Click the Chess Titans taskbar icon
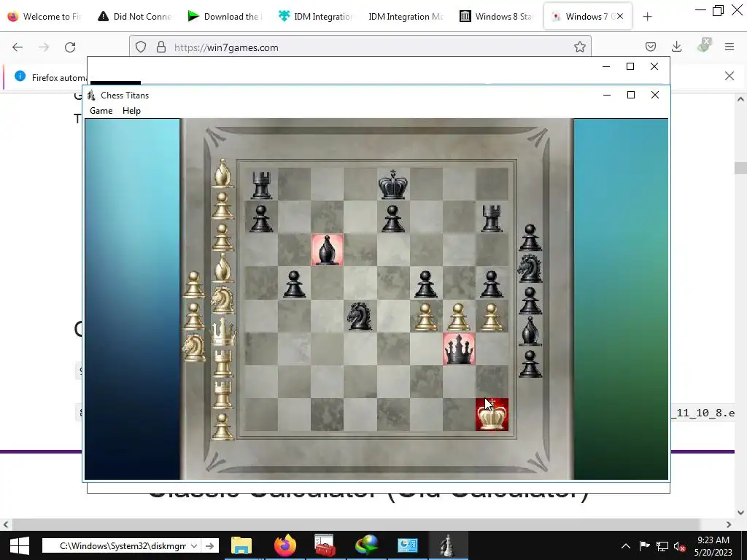The height and width of the screenshot is (560, 747). 447,545
